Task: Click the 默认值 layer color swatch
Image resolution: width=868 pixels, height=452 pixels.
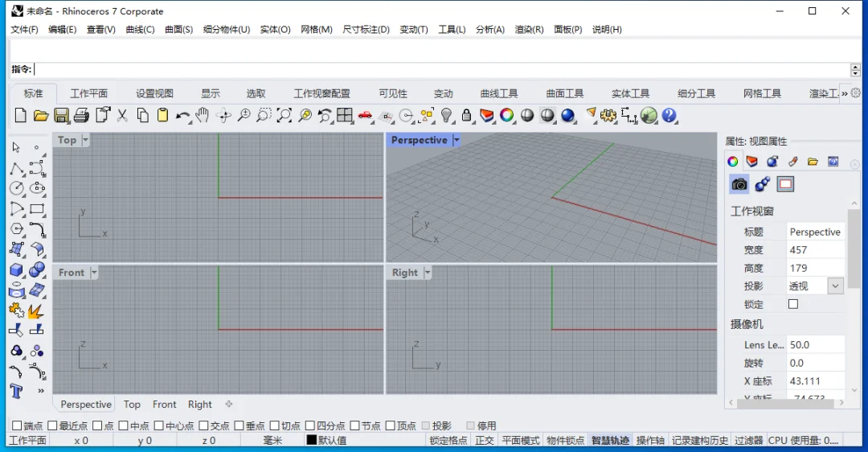Action: click(x=312, y=441)
